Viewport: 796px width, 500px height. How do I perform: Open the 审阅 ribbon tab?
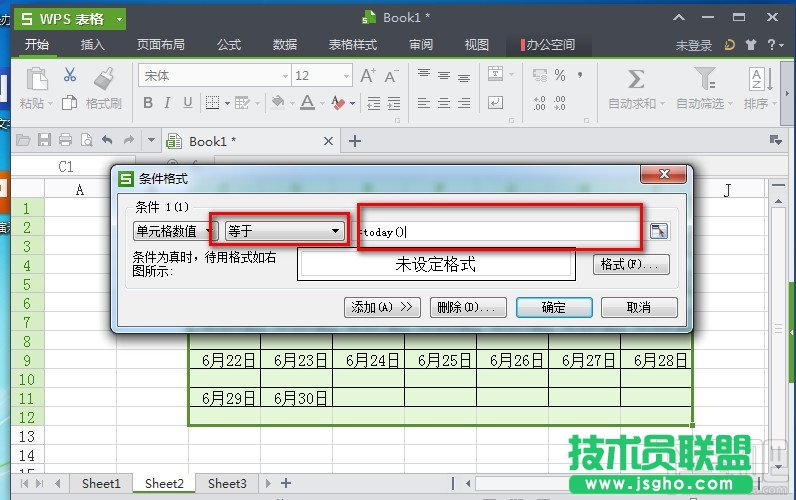[x=421, y=45]
